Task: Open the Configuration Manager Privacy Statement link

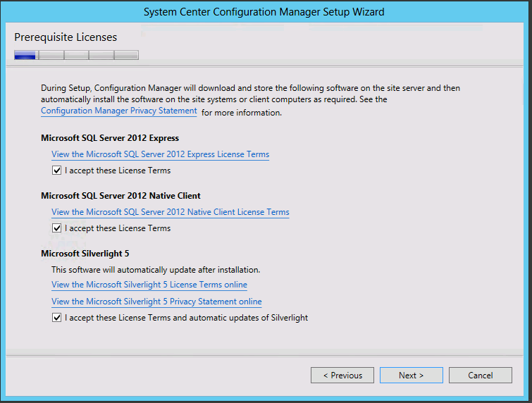Action: 119,111
